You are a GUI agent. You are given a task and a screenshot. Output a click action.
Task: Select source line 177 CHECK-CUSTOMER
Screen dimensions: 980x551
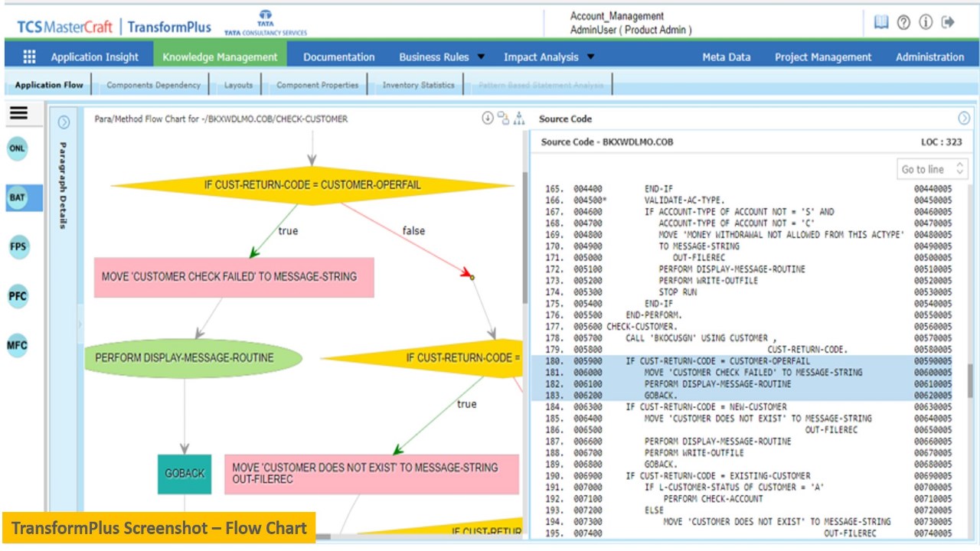(748, 327)
